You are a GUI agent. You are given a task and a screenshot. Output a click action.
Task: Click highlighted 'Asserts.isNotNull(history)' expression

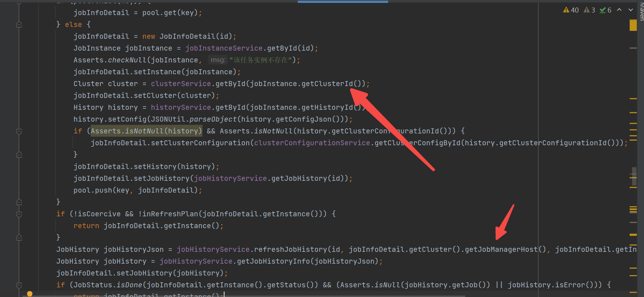[146, 131]
